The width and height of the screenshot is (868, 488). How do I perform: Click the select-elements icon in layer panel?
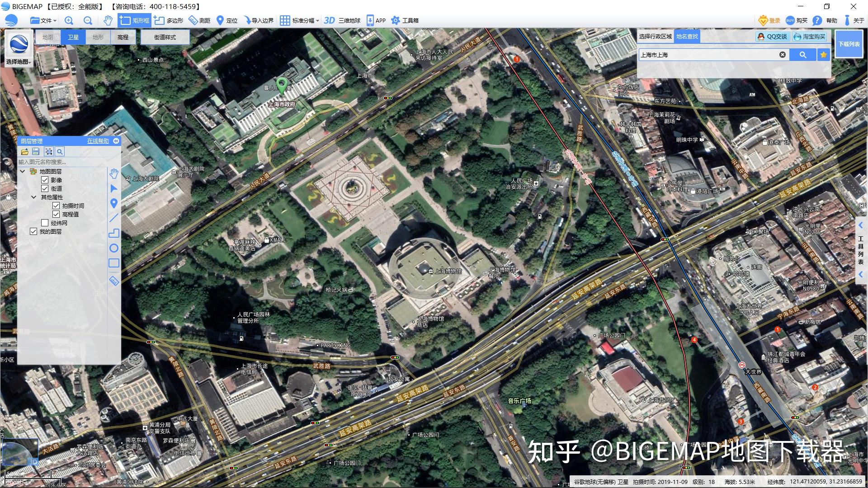[x=48, y=152]
